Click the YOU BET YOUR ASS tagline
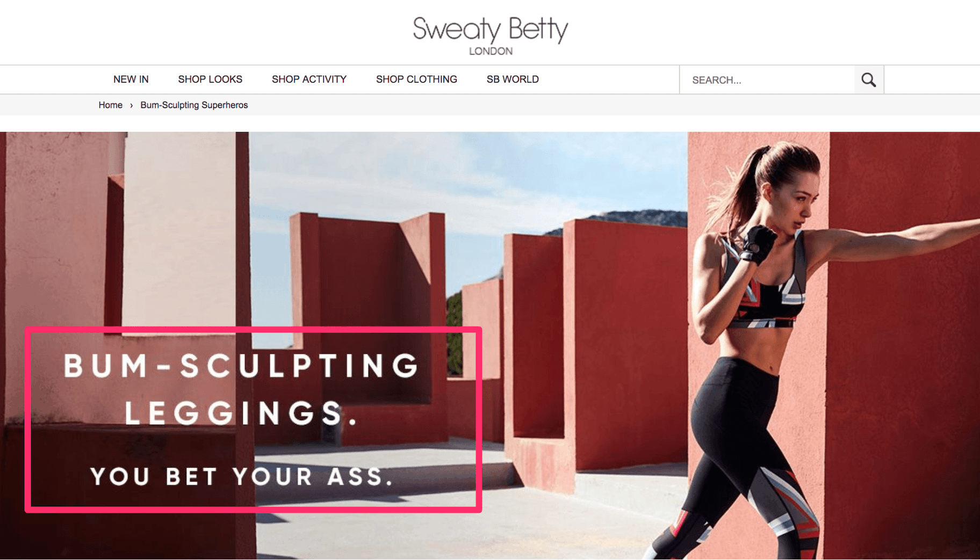Viewport: 980px width, 560px height. [242, 477]
